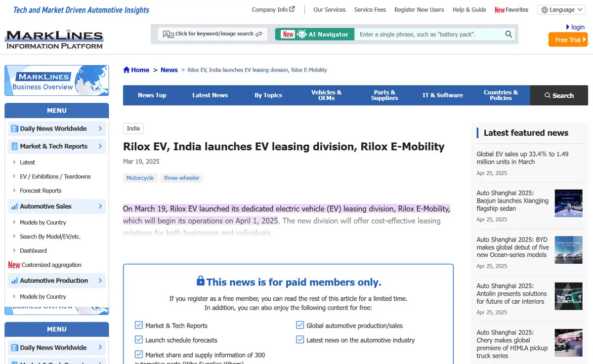Open the Help & Guide link
The height and width of the screenshot is (364, 593).
pos(469,10)
